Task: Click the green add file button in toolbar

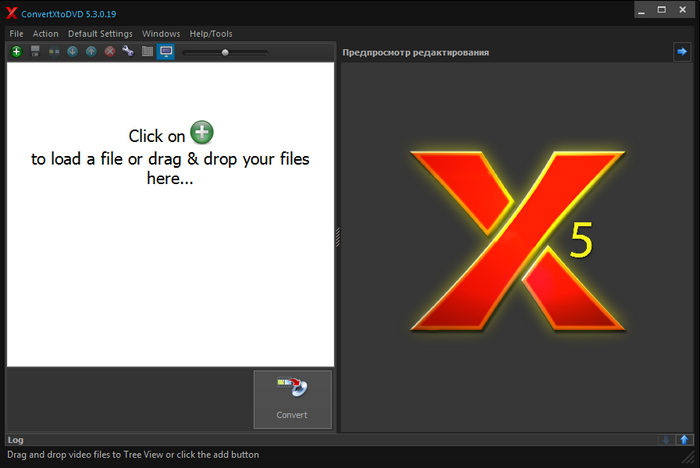Action: [17, 52]
